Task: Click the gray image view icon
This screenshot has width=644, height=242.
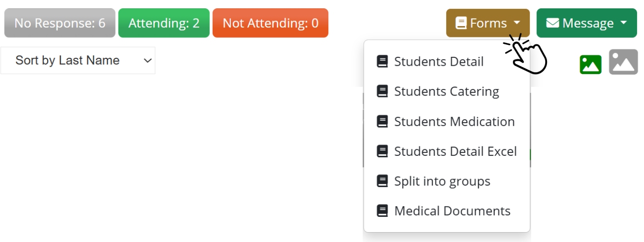Action: [x=623, y=62]
